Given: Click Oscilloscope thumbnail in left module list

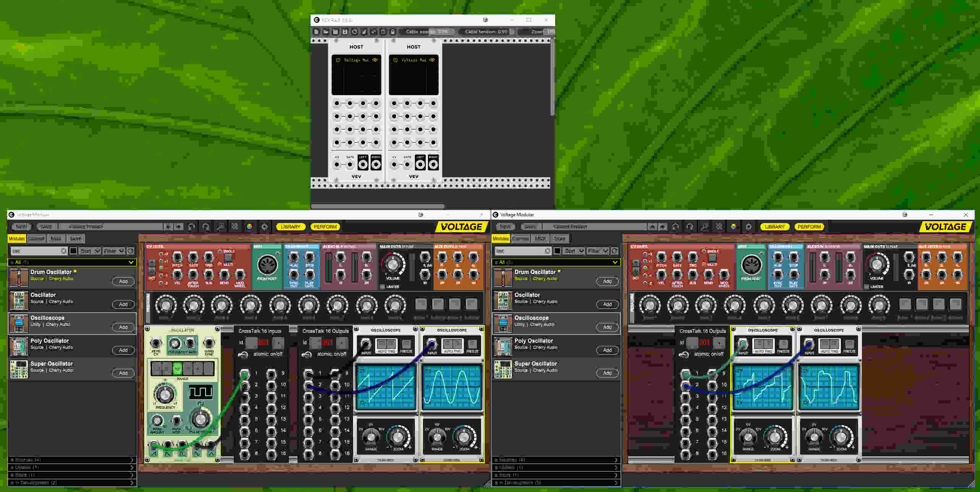Looking at the screenshot, I should click(x=19, y=324).
